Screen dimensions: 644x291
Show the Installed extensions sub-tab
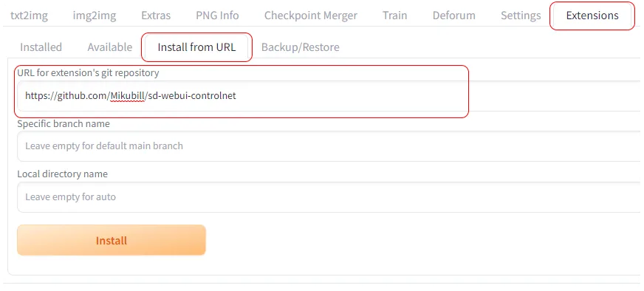point(41,47)
